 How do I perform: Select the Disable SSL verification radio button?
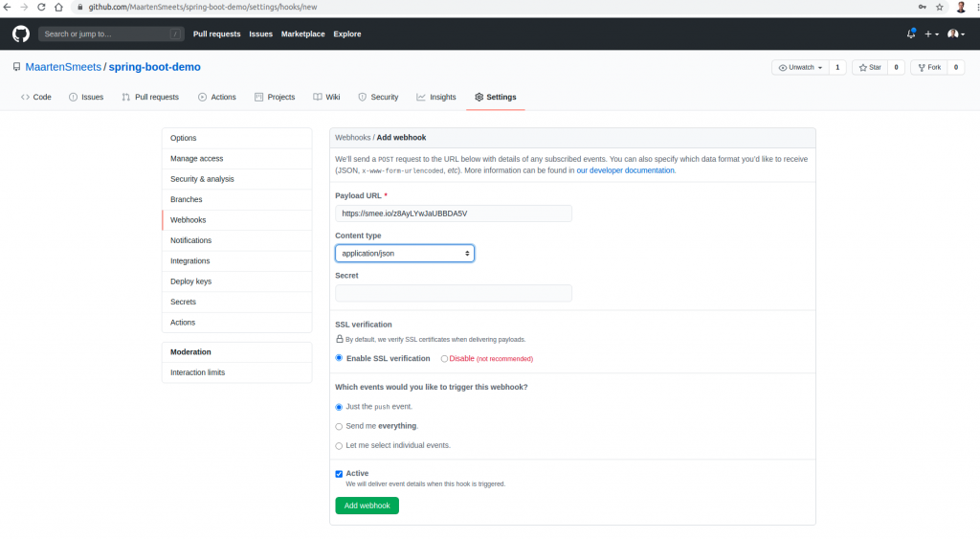coord(444,359)
